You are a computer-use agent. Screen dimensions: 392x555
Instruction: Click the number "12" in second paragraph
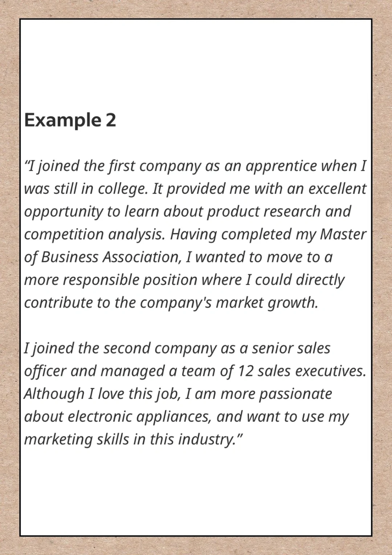[245, 371]
